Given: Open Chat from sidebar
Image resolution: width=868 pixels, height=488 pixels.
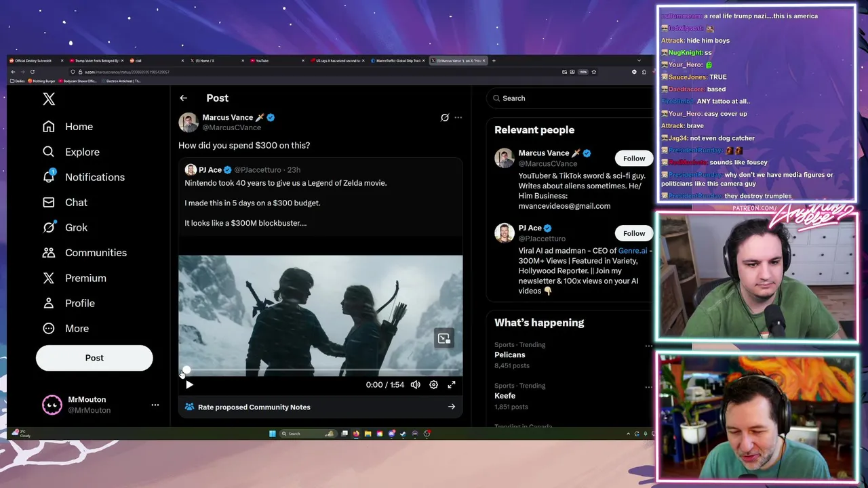Looking at the screenshot, I should pos(65,202).
